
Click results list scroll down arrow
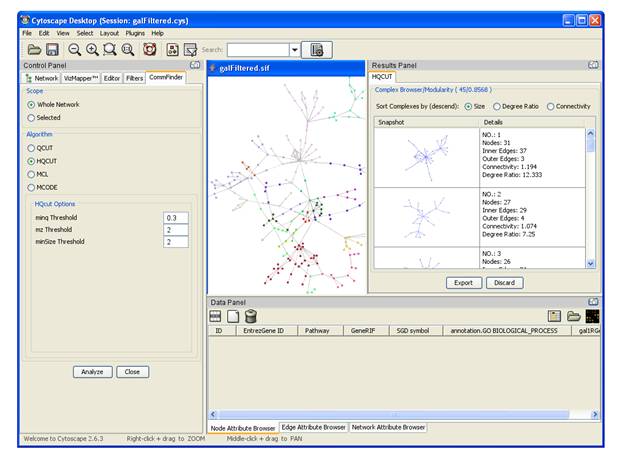591,263
